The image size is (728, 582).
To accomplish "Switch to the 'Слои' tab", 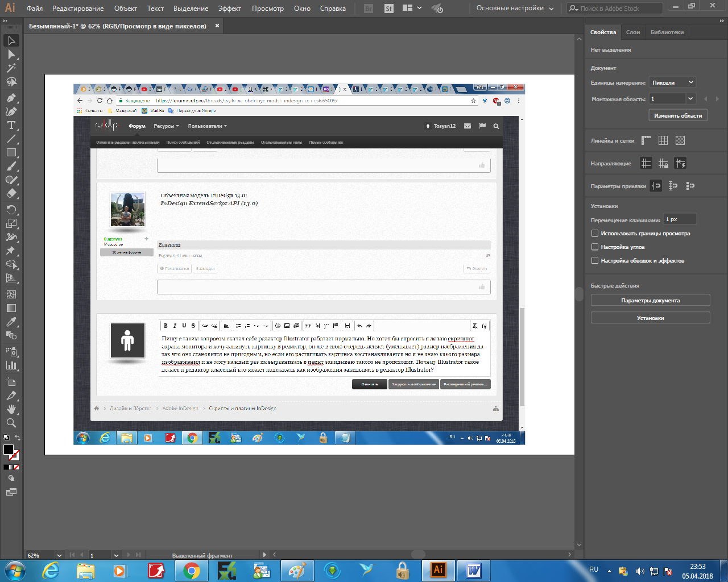I will pyautogui.click(x=633, y=32).
